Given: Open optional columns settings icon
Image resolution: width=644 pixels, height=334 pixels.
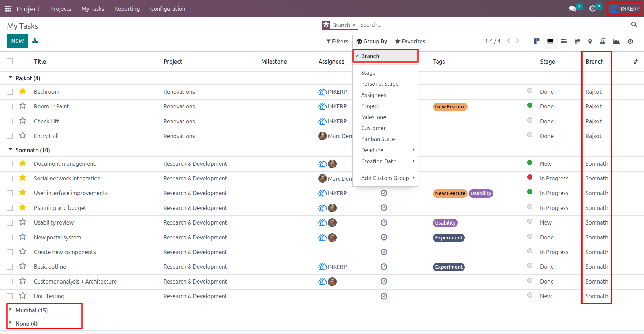Looking at the screenshot, I should pyautogui.click(x=635, y=62).
